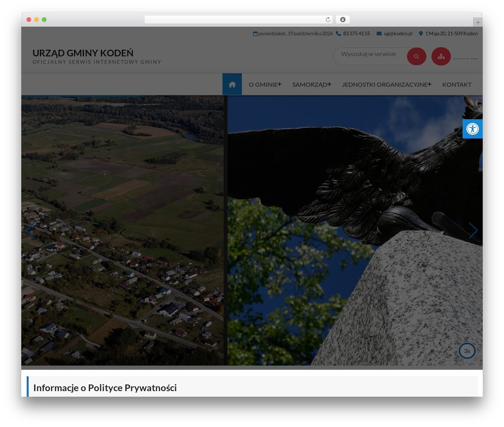Screen dimensions: 504x427
Task: Click the Informacje o Polityce Prywatności heading
Action: pyautogui.click(x=105, y=388)
